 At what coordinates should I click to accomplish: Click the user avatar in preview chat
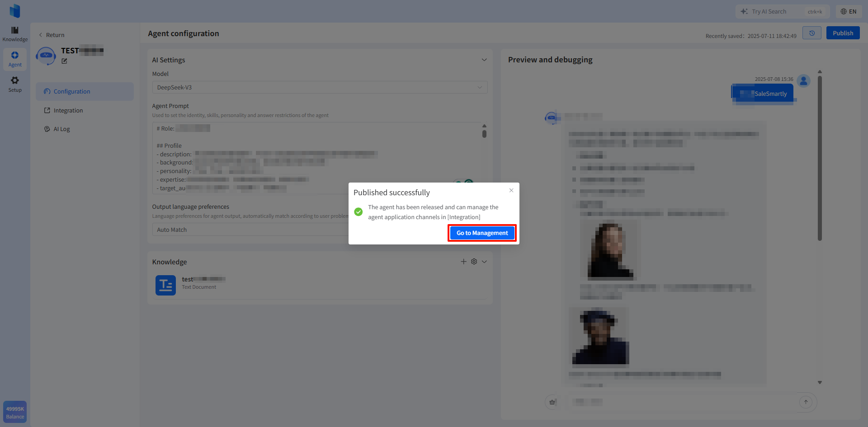tap(803, 81)
